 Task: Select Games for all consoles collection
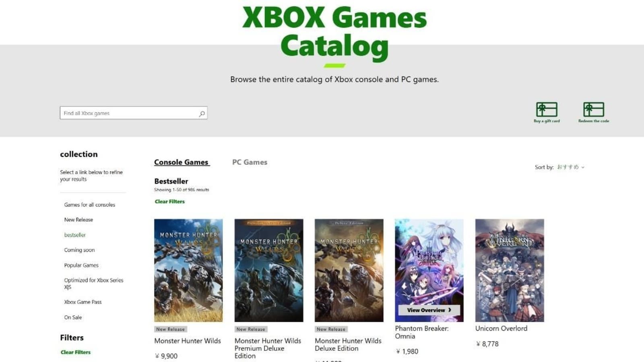90,205
